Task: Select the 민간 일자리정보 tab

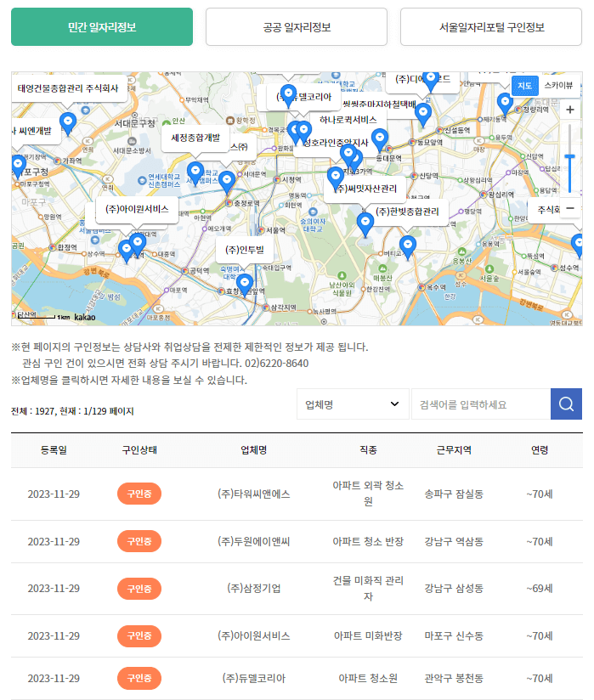Action: [x=102, y=27]
